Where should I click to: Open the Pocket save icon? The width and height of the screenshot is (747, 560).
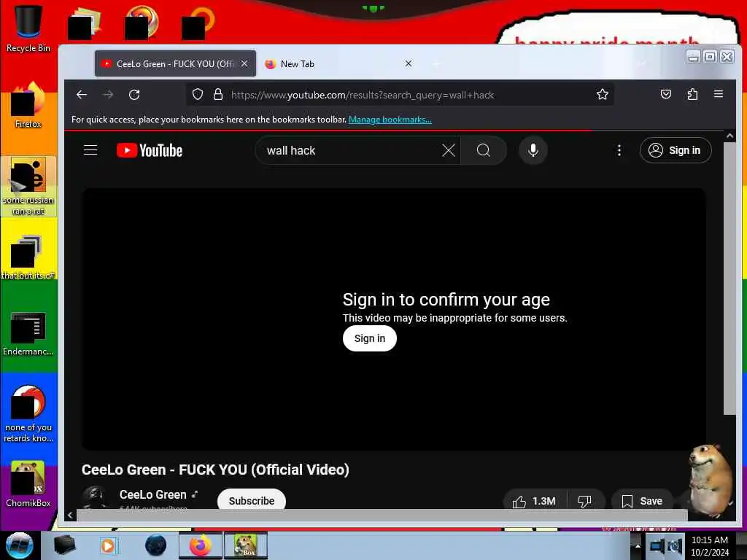point(666,94)
